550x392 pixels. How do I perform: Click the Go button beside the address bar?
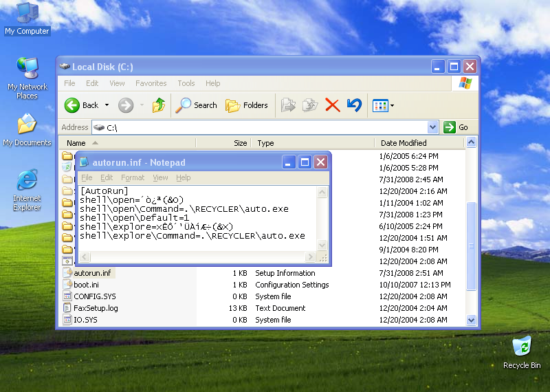click(x=456, y=127)
